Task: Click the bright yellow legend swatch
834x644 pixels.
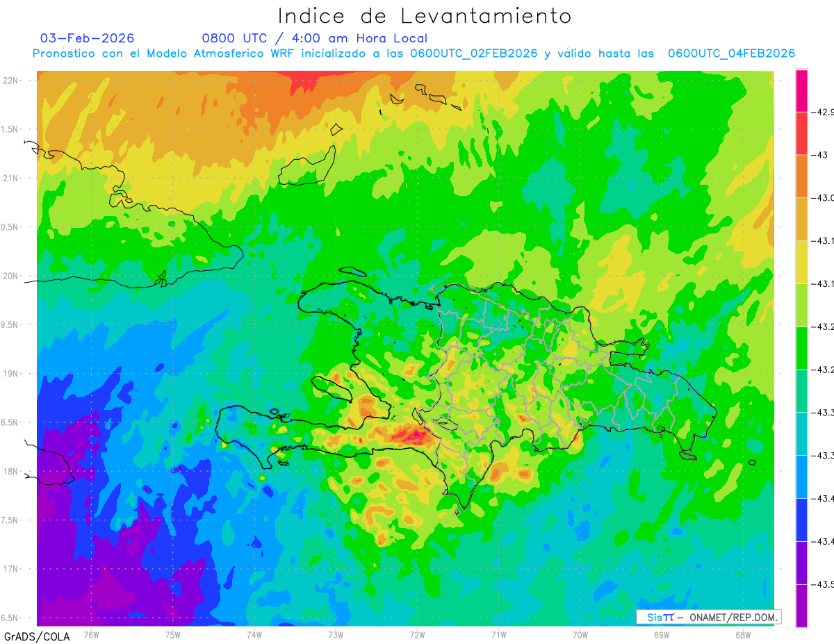Action: [x=801, y=262]
